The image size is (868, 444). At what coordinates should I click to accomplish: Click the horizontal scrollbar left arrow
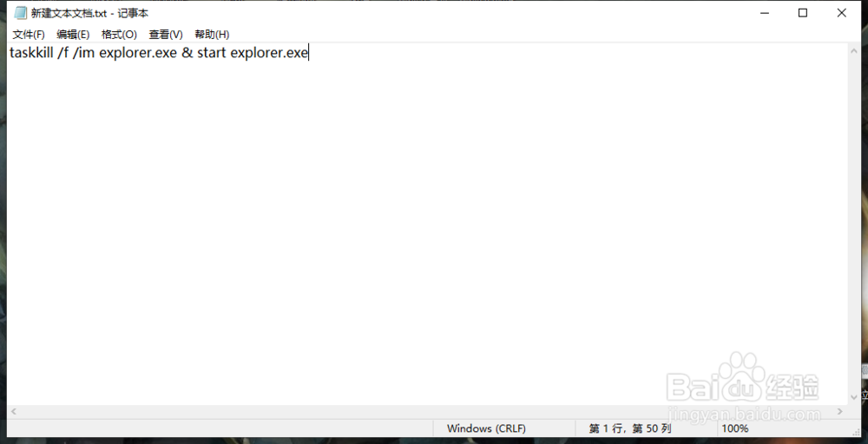pyautogui.click(x=13, y=411)
